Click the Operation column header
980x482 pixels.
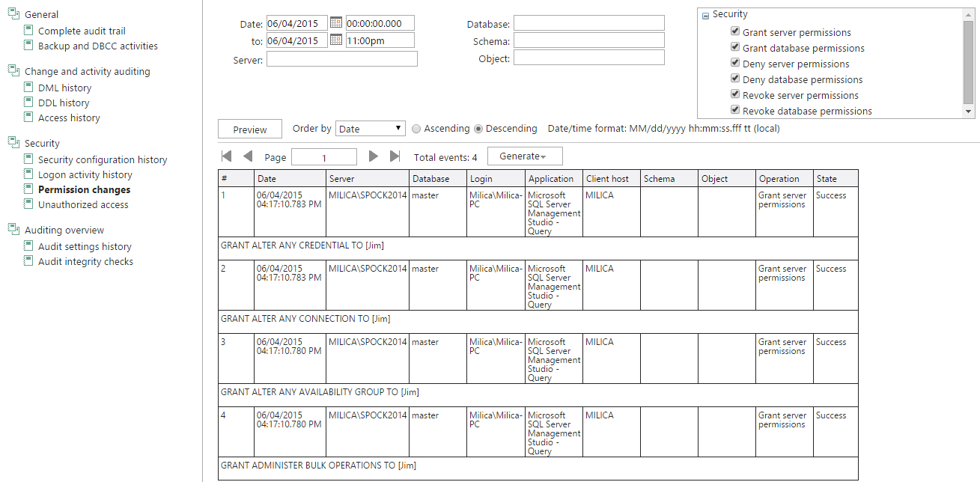click(785, 178)
